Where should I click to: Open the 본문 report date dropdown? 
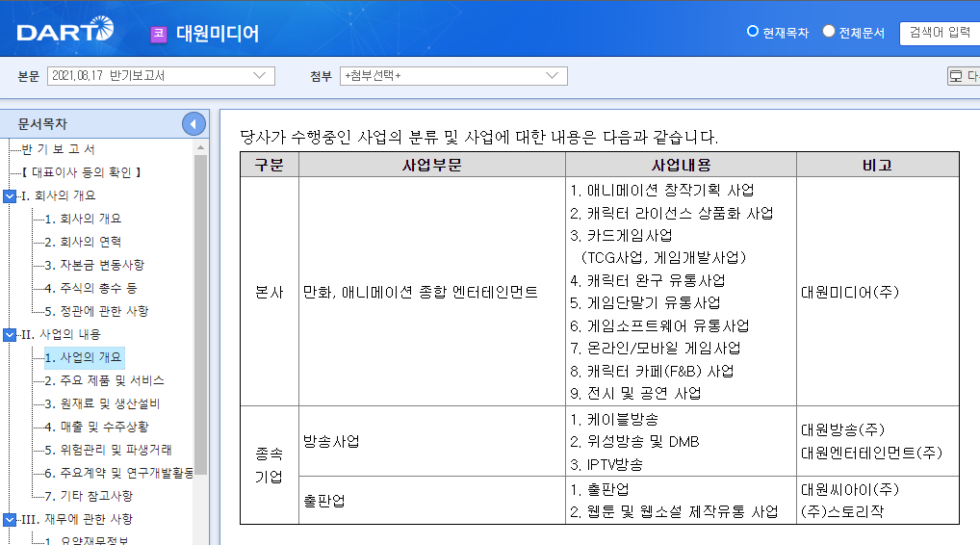point(161,76)
